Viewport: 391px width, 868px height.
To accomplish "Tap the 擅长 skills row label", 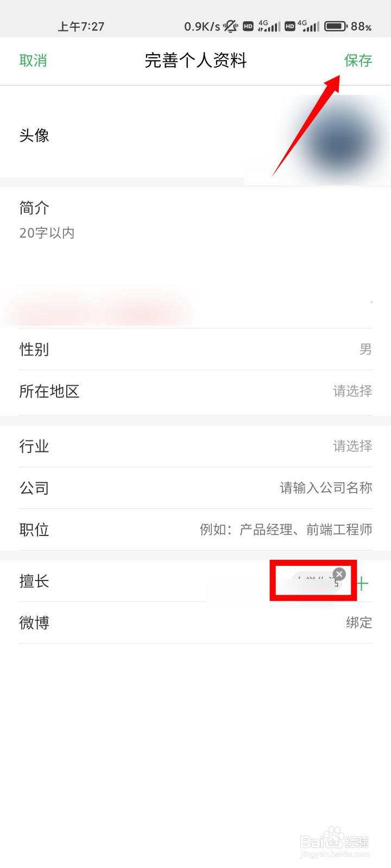I will click(34, 581).
